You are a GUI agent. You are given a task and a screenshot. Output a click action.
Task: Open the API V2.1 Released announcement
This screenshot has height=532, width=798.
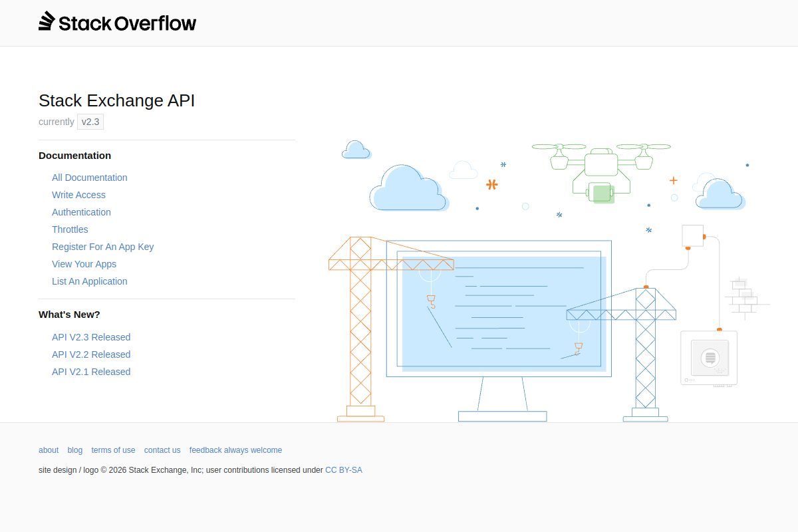click(91, 372)
